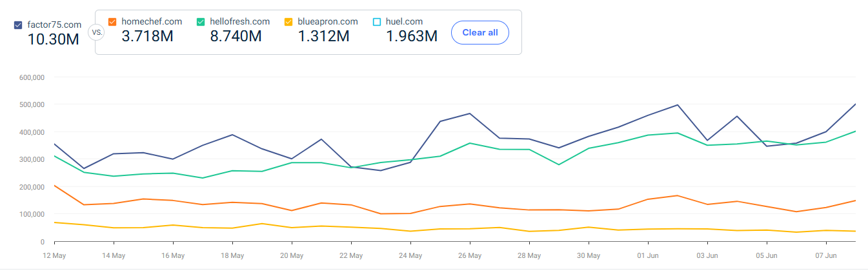Viewport: 868px width, 276px height.
Task: Click the 05 Jun axis label
Action: coord(767,256)
